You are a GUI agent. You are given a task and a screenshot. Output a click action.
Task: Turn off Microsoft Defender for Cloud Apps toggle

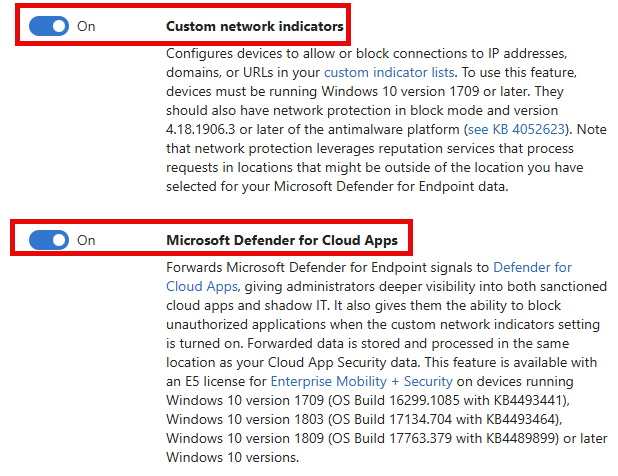click(48, 240)
